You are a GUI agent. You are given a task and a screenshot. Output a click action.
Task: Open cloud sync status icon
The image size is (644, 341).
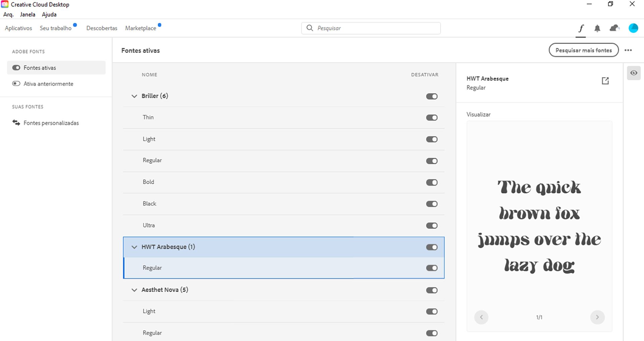point(614,28)
